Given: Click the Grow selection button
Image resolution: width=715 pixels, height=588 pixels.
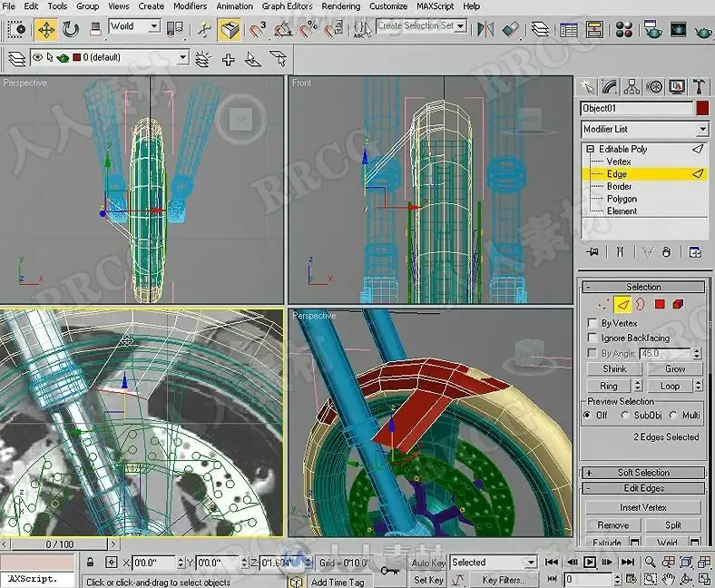Looking at the screenshot, I should click(x=674, y=369).
